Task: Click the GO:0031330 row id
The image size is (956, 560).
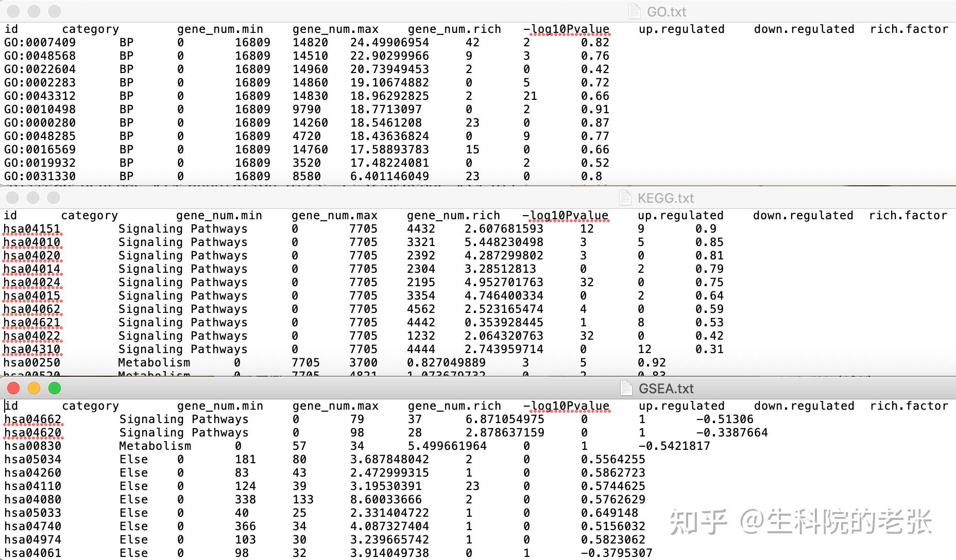Action: pos(40,176)
